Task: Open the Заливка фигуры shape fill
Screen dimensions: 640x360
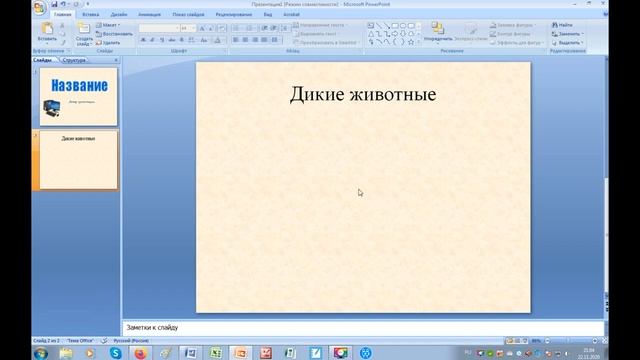Action: click(513, 25)
